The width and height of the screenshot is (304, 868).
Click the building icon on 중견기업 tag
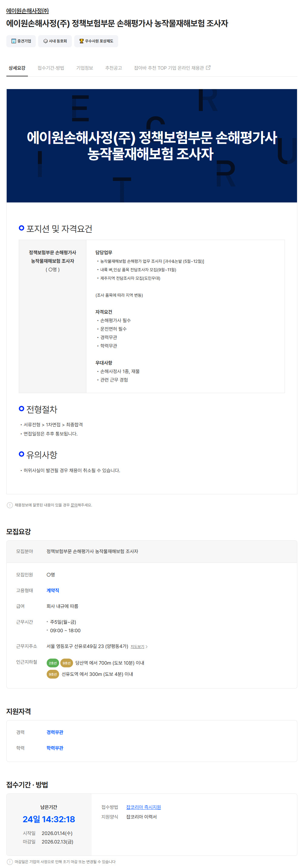click(x=13, y=41)
